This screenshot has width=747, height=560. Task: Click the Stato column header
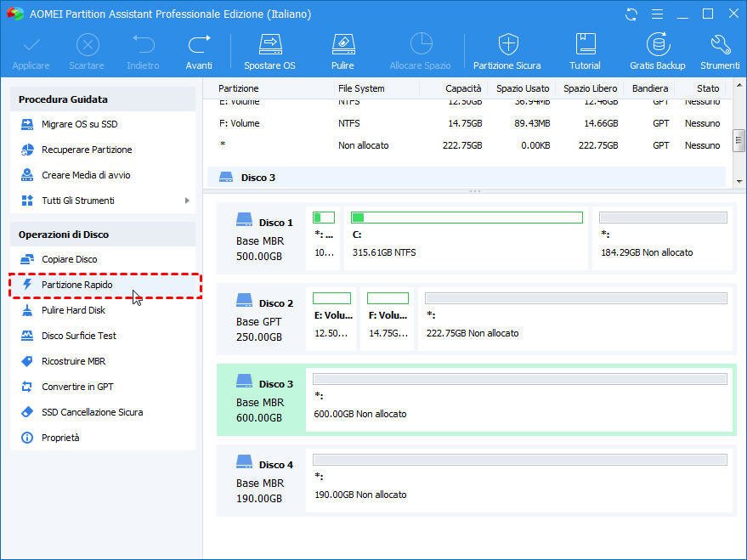(707, 88)
